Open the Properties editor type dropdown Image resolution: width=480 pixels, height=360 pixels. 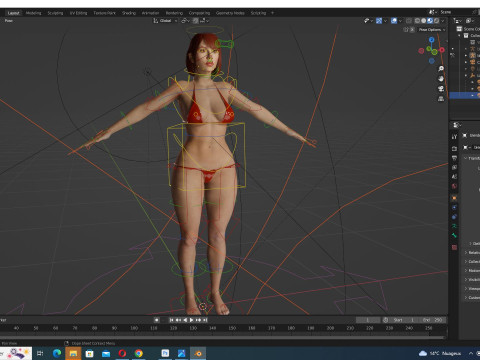[457, 125]
